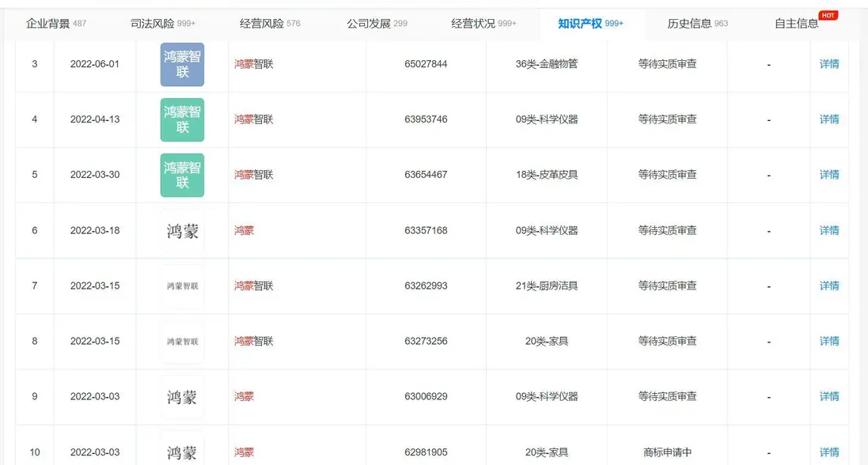Go to the 公司发展 tab
The image size is (868, 465).
click(377, 23)
